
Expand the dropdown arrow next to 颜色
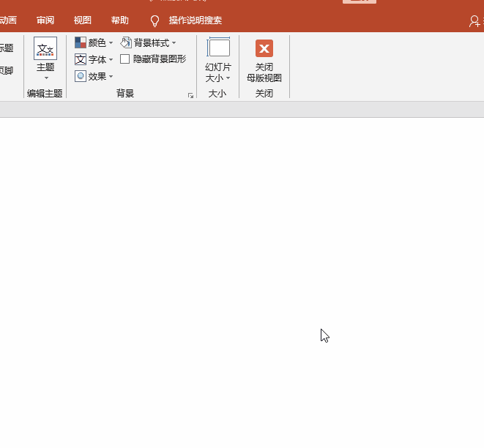pyautogui.click(x=111, y=43)
